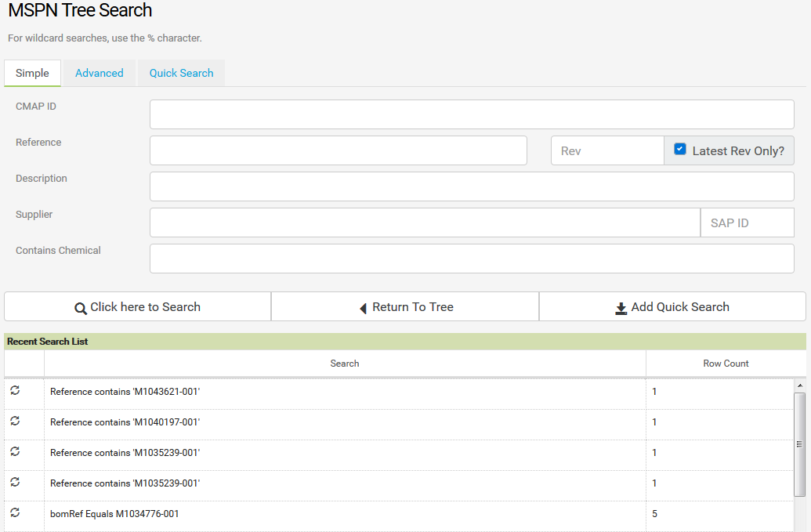This screenshot has width=811, height=532.
Task: Click the Supplier name input field
Action: pyautogui.click(x=424, y=223)
